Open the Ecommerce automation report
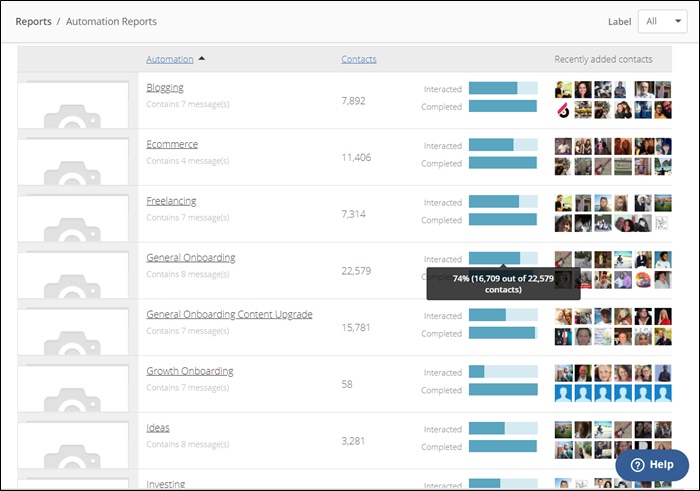 coord(172,144)
